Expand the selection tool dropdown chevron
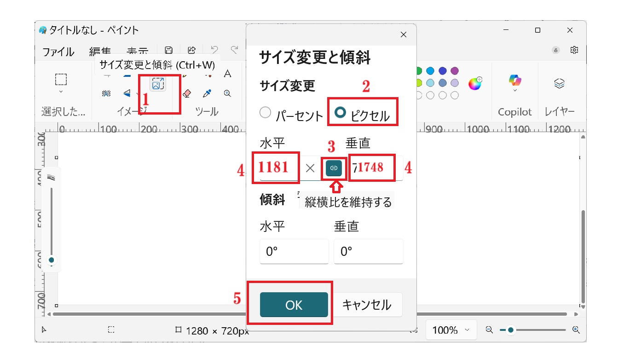This screenshot has width=624, height=364. tap(61, 92)
